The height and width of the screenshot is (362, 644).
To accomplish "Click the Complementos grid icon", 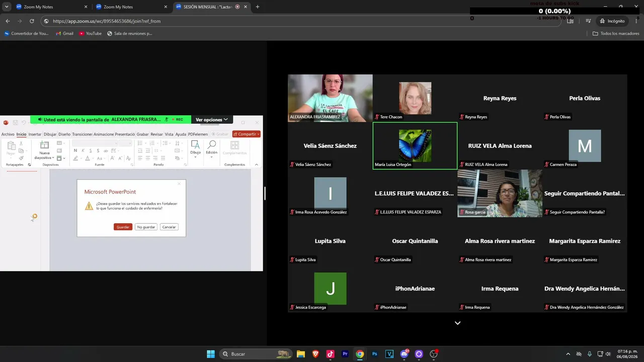I will point(235,144).
